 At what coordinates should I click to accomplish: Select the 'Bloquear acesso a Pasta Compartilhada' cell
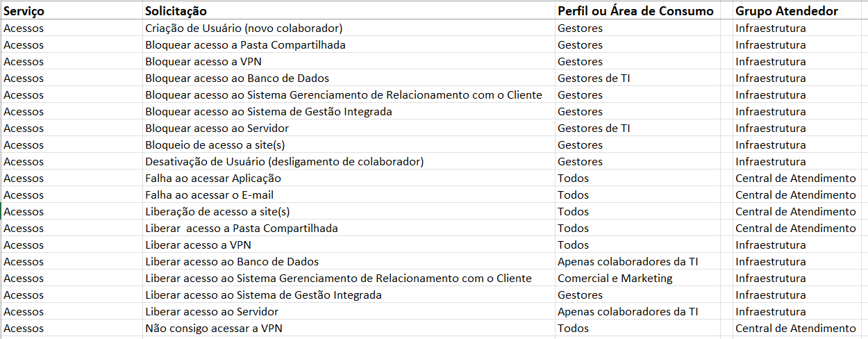[245, 45]
